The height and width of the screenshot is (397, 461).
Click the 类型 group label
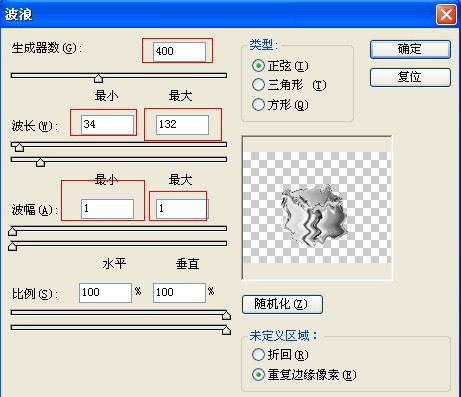coord(263,44)
